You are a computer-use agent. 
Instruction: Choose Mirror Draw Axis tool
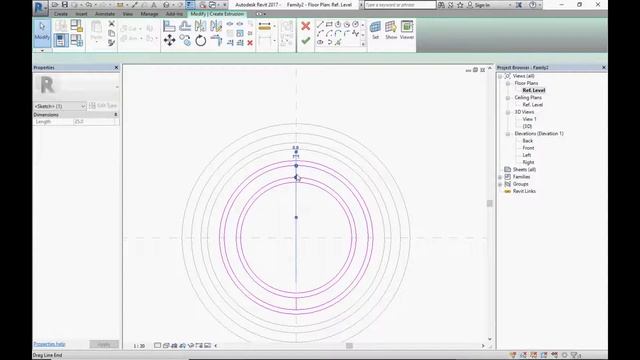point(216,27)
